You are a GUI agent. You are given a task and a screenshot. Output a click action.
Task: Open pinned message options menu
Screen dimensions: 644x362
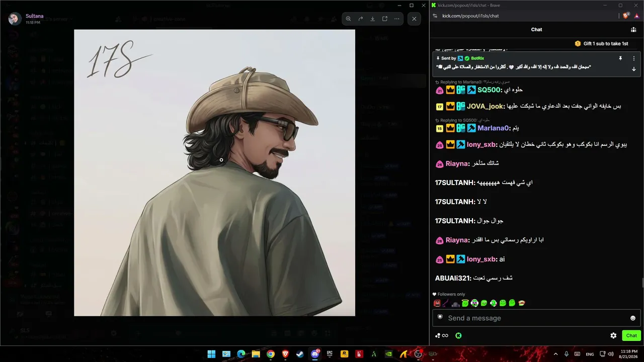[x=633, y=58]
